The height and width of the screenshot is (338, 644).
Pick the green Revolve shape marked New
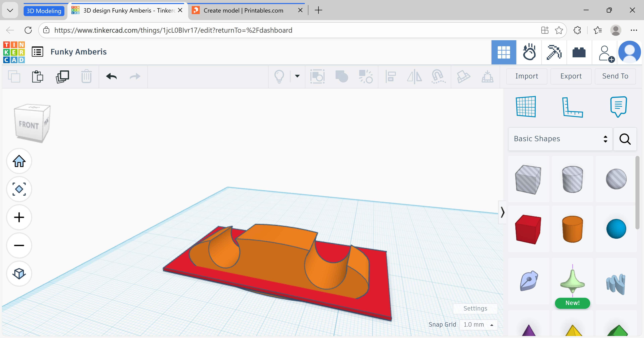[x=573, y=281]
